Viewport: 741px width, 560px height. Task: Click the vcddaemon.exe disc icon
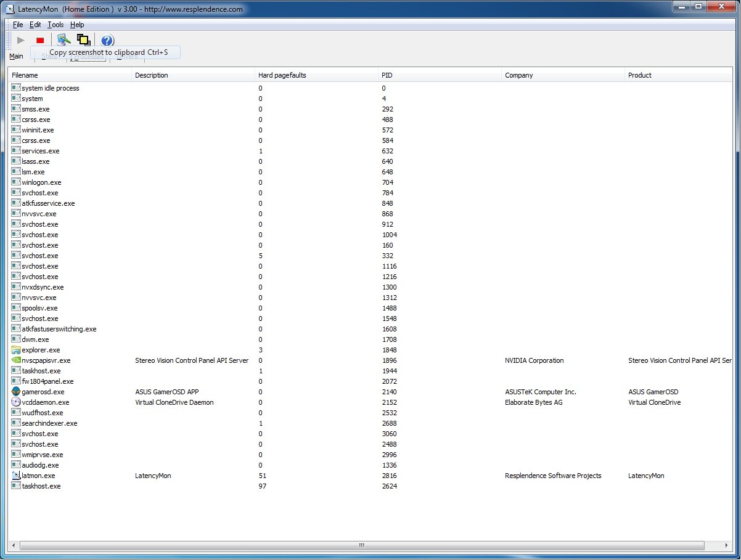click(x=16, y=402)
